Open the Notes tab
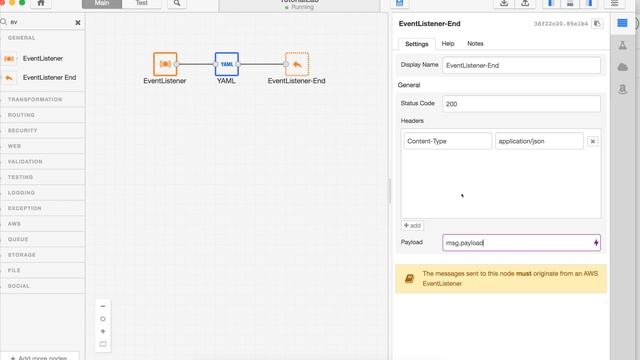640x360 pixels. [475, 44]
